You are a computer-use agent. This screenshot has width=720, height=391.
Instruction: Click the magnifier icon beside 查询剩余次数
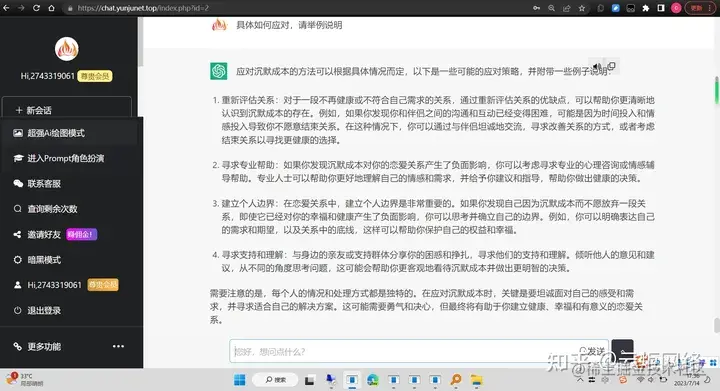tap(17, 209)
